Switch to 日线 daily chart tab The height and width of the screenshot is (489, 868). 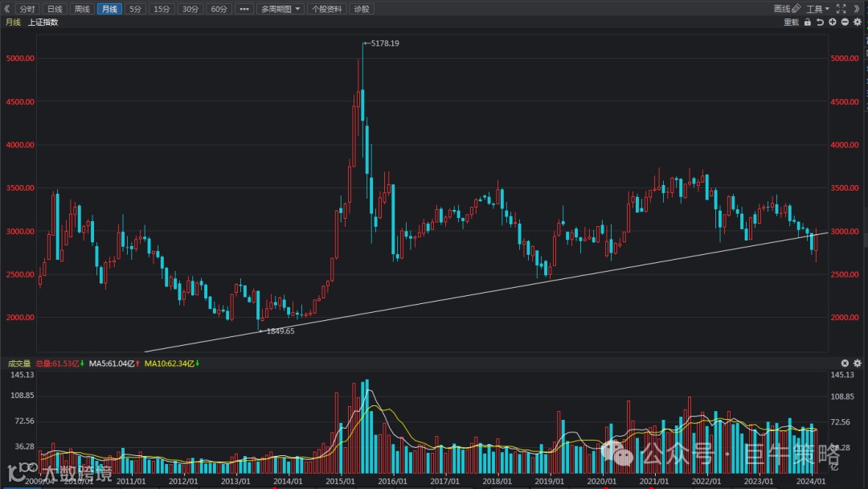pyautogui.click(x=55, y=9)
